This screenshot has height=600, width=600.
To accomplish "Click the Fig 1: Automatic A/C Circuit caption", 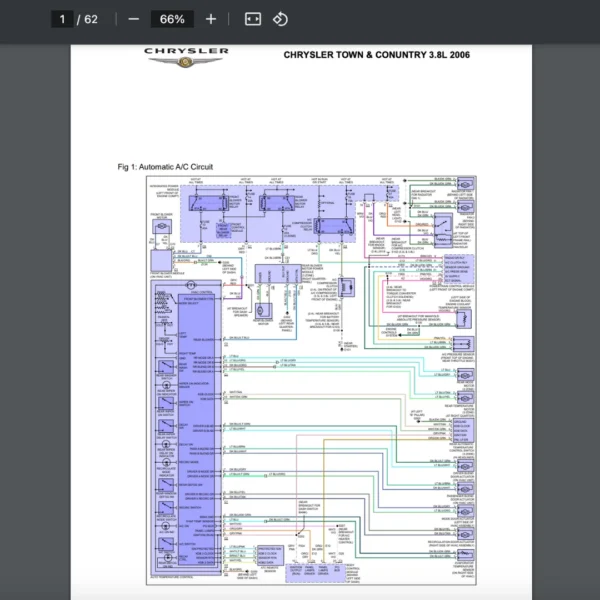I will [165, 166].
